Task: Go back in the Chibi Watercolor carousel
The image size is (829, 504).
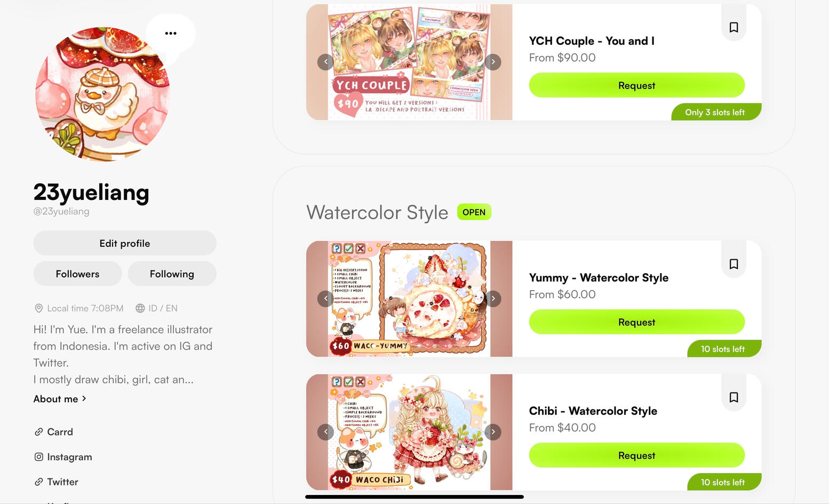Action: point(325,432)
